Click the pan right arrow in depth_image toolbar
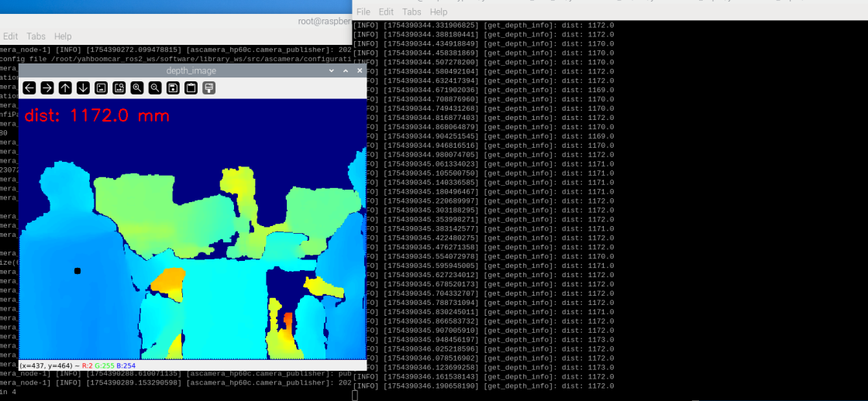The image size is (868, 401). (47, 88)
